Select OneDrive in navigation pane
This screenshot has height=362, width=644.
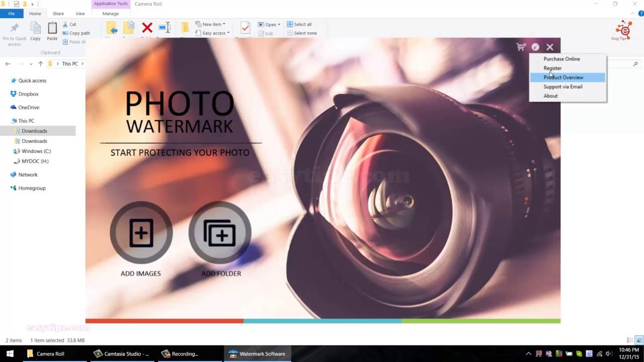pyautogui.click(x=29, y=107)
